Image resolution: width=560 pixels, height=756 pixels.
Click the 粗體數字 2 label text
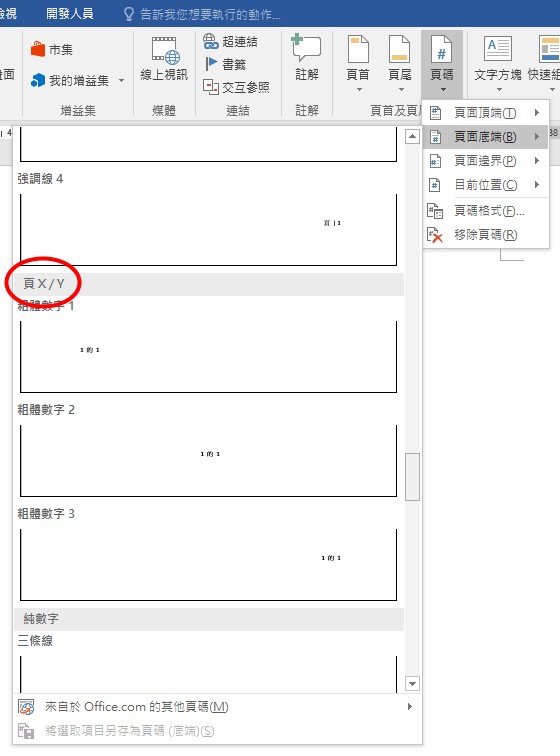(46, 410)
